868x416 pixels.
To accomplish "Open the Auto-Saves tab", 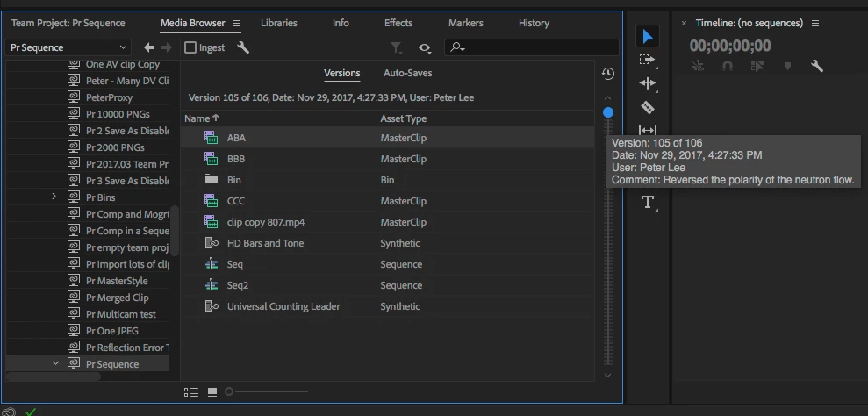I will 408,73.
